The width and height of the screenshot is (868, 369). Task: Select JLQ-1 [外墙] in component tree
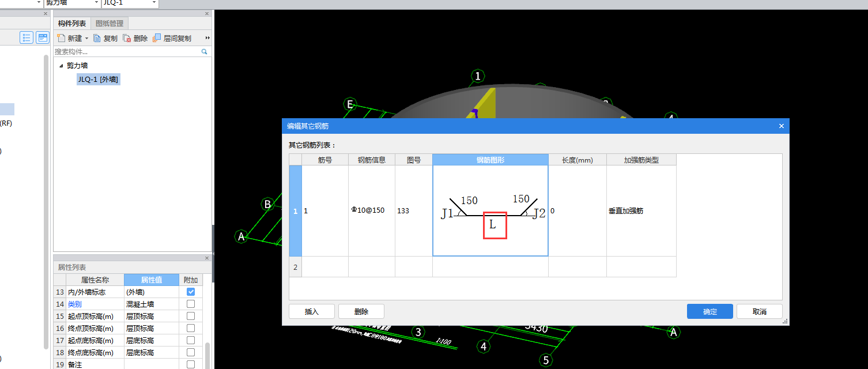click(x=98, y=80)
